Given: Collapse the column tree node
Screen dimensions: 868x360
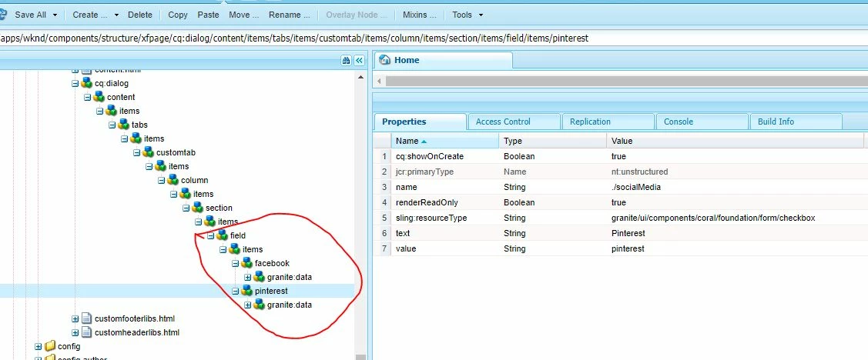Looking at the screenshot, I should [162, 180].
